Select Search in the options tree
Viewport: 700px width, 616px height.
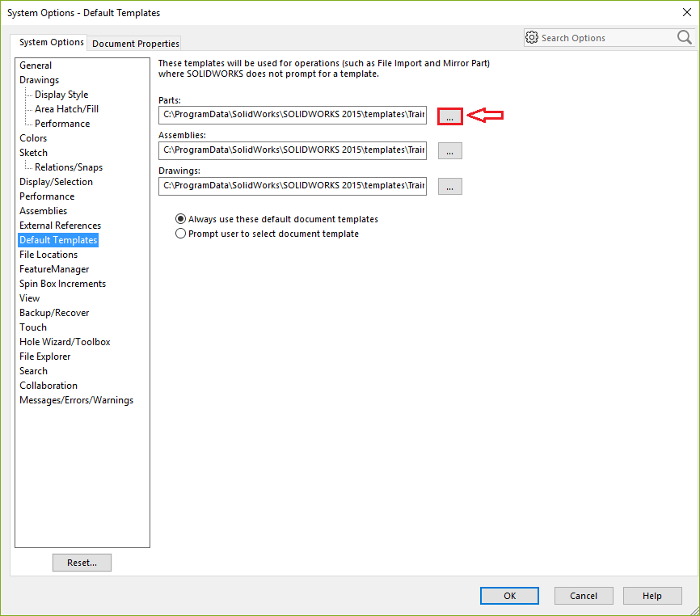pyautogui.click(x=33, y=371)
